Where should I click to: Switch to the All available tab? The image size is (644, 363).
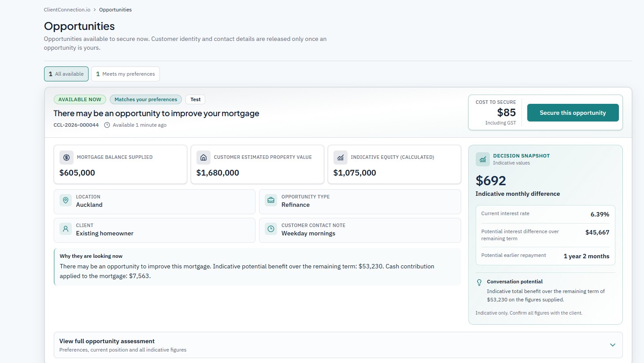pyautogui.click(x=66, y=74)
